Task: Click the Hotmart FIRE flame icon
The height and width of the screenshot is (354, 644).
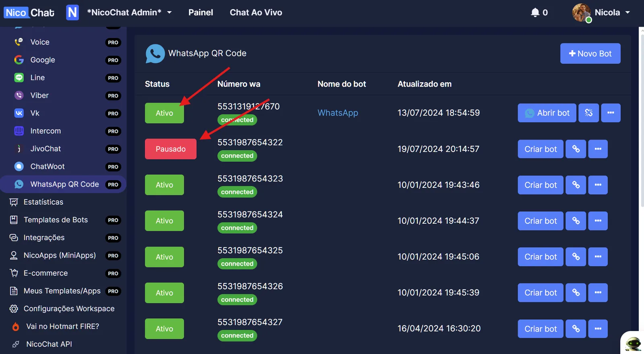Action: click(16, 327)
